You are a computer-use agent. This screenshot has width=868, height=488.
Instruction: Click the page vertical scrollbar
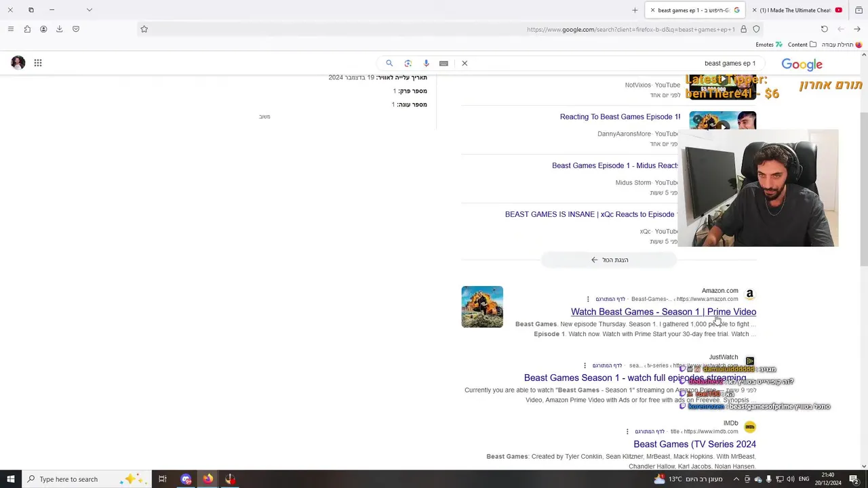pos(863,190)
